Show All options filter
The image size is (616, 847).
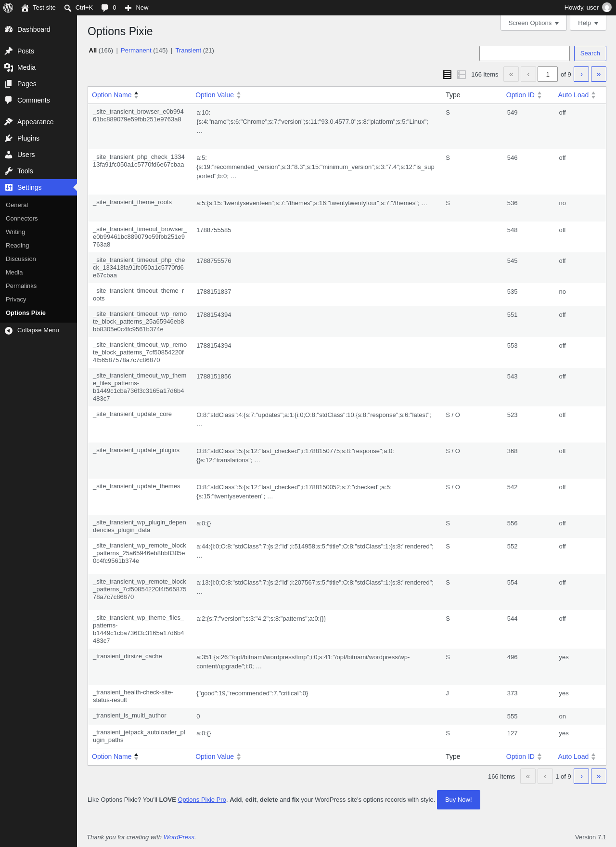[x=93, y=51]
